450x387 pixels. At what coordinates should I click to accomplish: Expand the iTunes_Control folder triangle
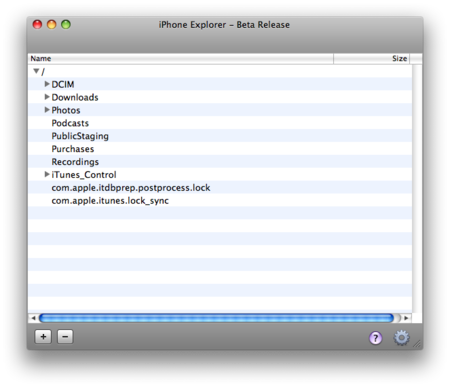[47, 174]
